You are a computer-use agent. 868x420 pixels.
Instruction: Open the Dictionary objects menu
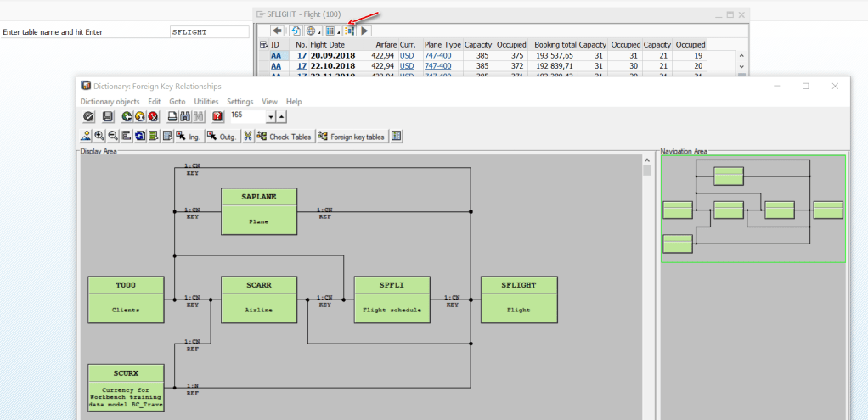[x=110, y=102]
